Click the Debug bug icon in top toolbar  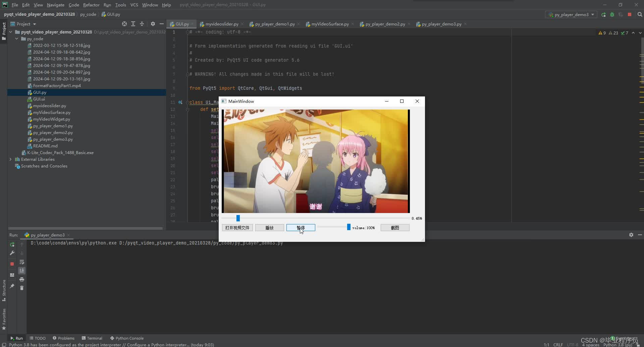[x=612, y=14]
